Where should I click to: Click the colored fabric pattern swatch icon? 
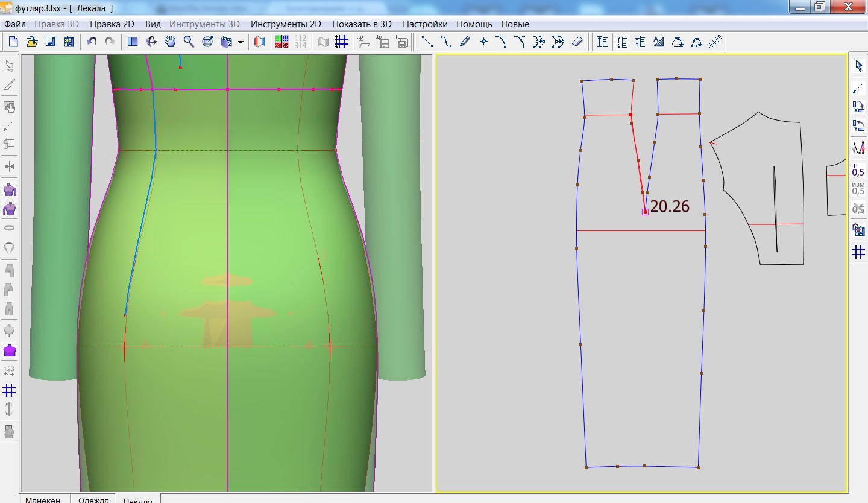tap(281, 42)
